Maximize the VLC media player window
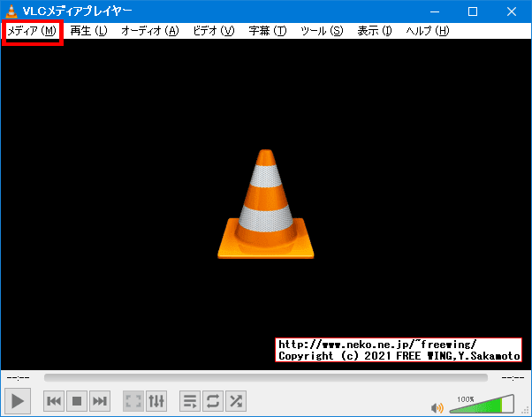532x417 pixels. pos(473,11)
